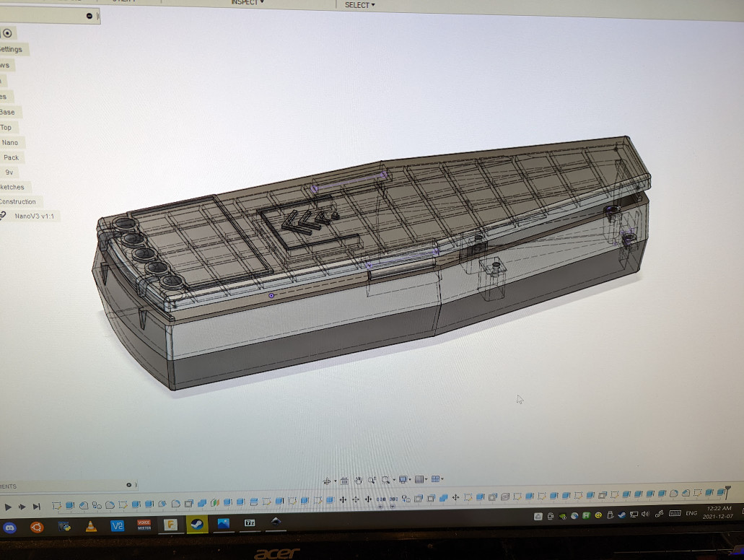Open the Display Settings dropdown arrow

point(410,479)
